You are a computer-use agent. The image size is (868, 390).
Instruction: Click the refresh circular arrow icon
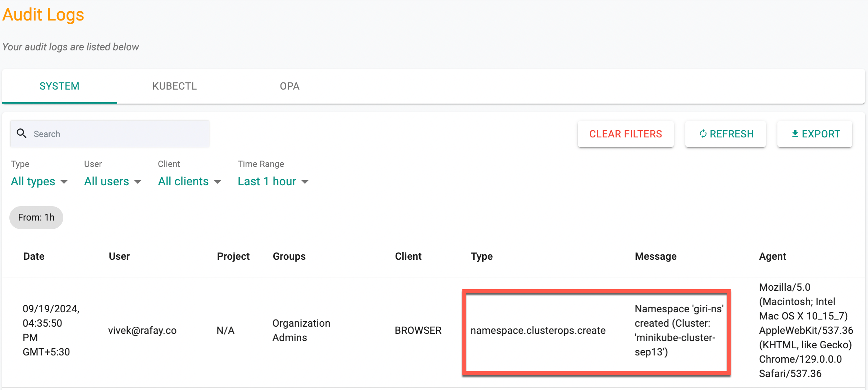[703, 134]
